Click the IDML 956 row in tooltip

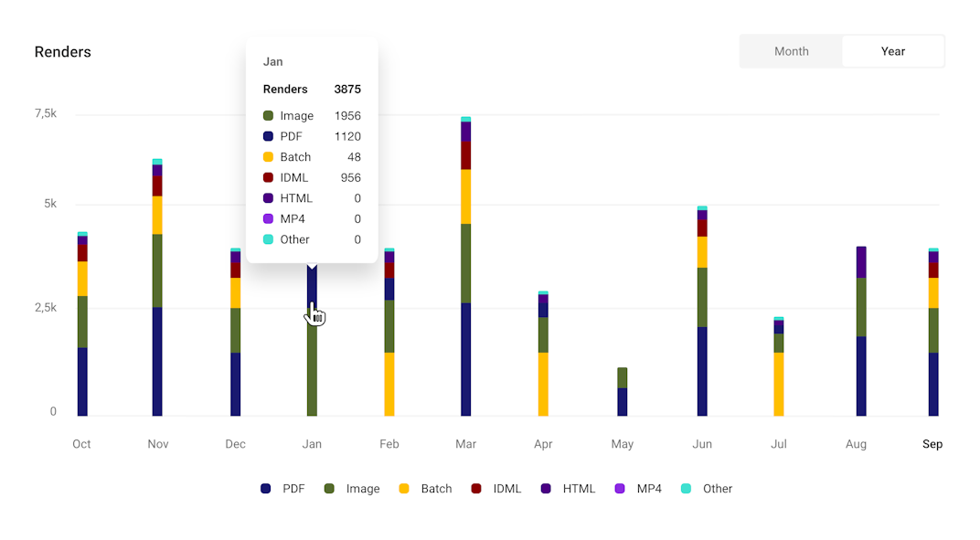[x=312, y=177]
